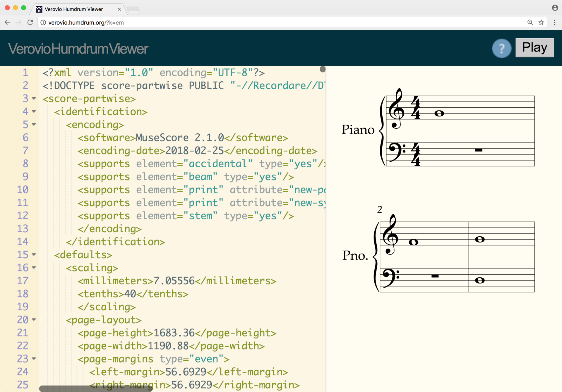The image size is (562, 392).
Task: Click browser back arrow
Action: click(8, 23)
